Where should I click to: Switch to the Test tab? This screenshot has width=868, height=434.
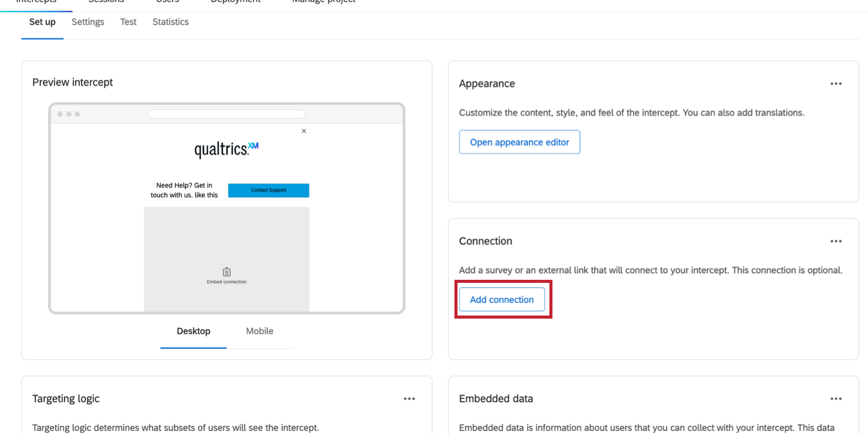coord(128,22)
